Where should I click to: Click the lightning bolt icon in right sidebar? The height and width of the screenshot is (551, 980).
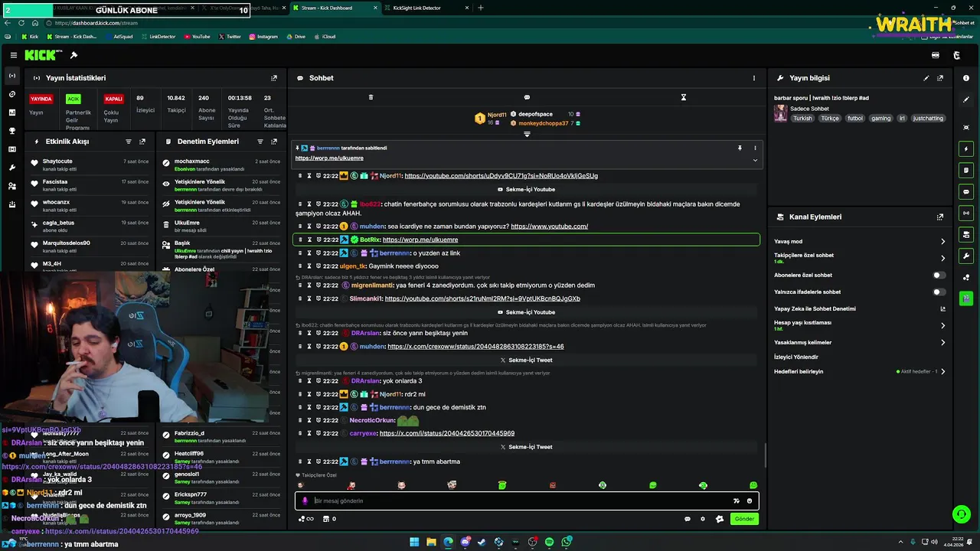pos(966,148)
